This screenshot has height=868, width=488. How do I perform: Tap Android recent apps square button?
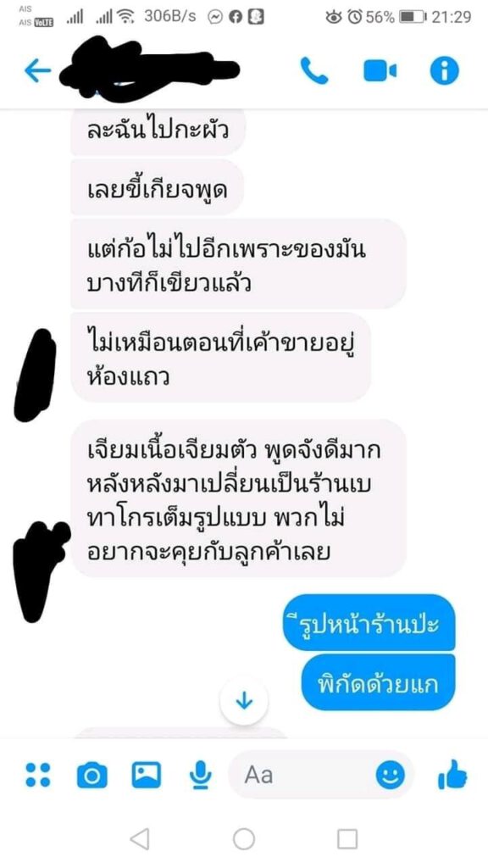[x=347, y=838]
